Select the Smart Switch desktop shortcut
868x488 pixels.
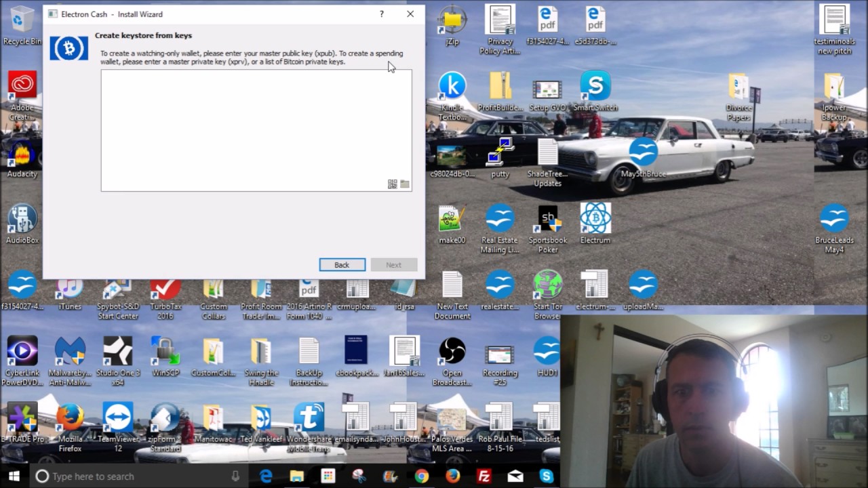point(595,91)
